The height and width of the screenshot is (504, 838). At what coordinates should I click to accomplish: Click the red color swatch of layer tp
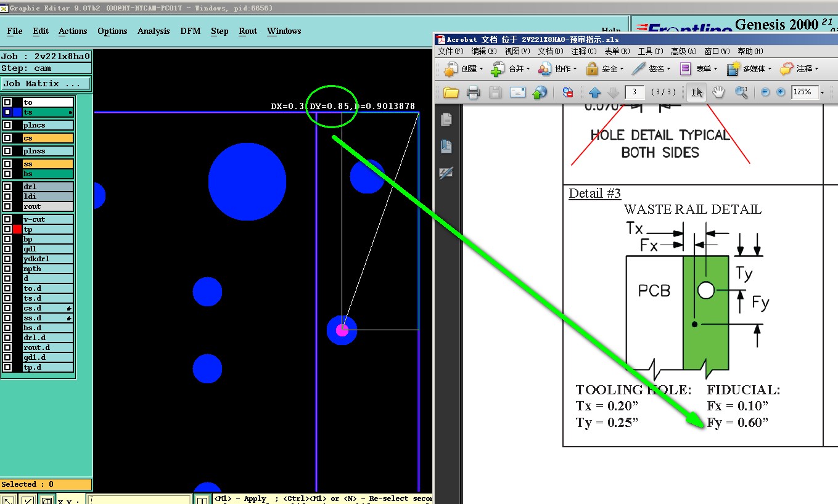coord(17,229)
